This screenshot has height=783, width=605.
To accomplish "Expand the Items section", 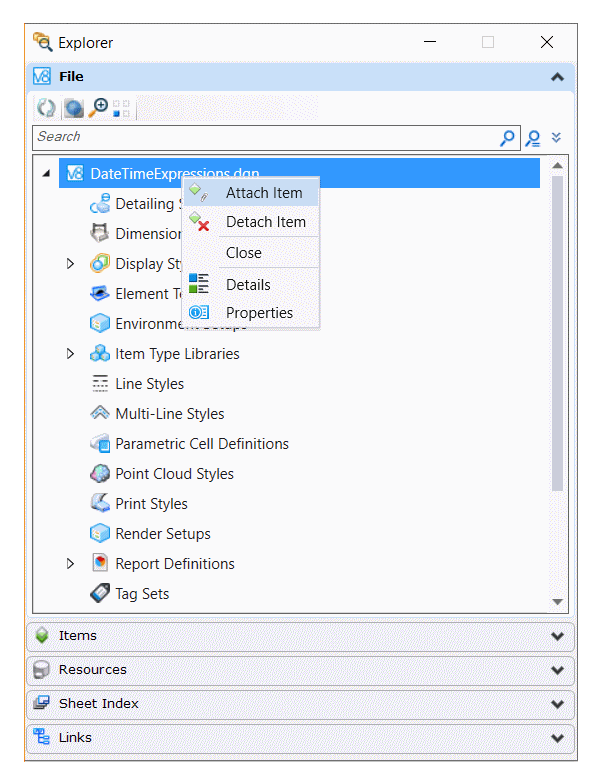I will (557, 636).
